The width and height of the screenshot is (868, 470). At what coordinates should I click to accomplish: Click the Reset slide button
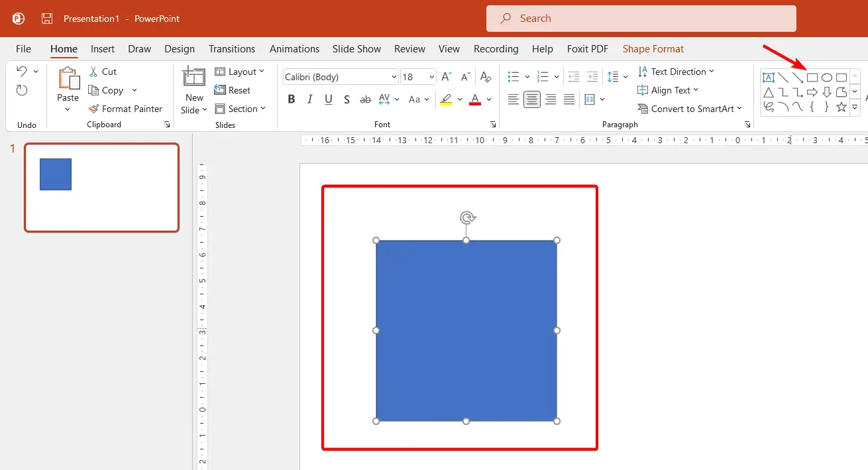(x=233, y=90)
